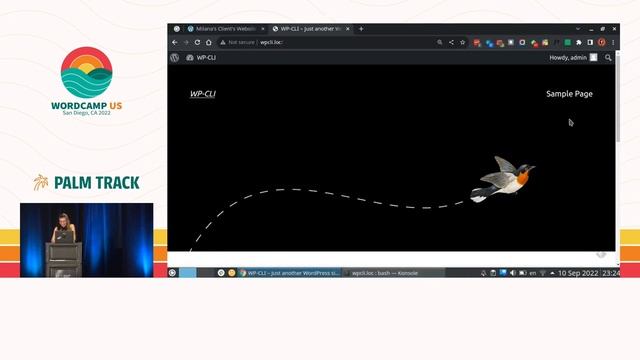Close the Milana's Client's Website tab
640x360 pixels.
click(x=263, y=29)
